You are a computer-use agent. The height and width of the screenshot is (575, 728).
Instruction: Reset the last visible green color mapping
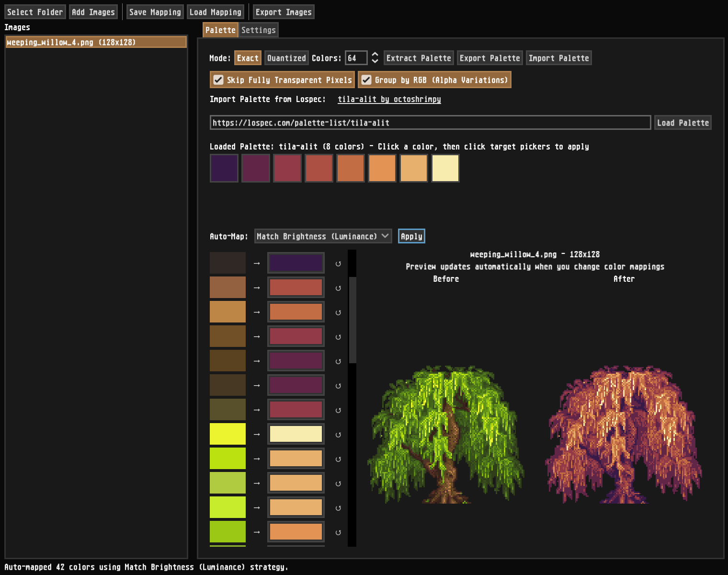(x=338, y=533)
